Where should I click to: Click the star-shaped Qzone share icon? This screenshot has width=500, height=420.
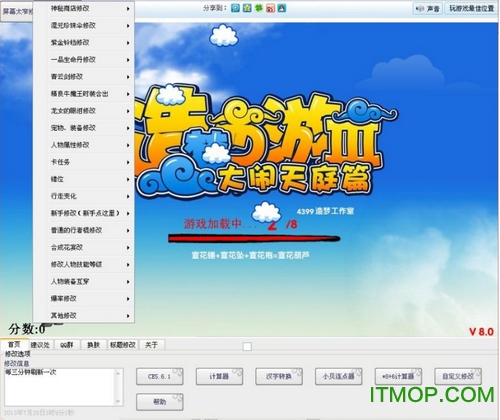point(247,8)
